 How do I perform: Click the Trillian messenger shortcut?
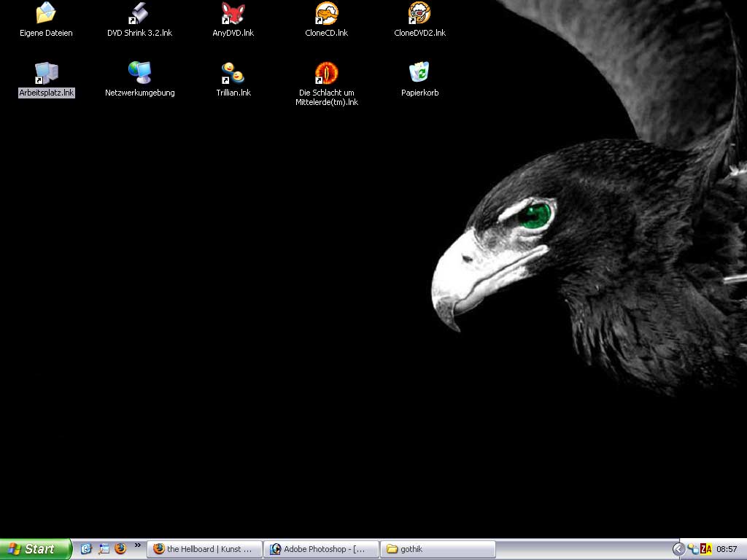[233, 73]
